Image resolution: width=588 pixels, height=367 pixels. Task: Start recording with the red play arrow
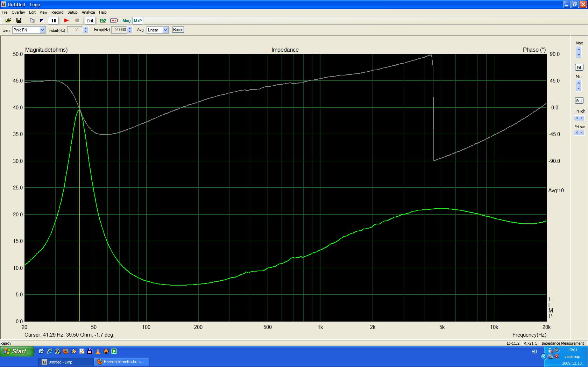[66, 21]
